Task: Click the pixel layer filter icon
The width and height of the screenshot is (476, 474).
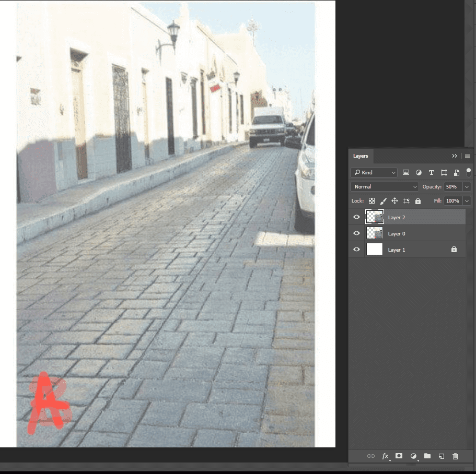Action: click(x=406, y=172)
